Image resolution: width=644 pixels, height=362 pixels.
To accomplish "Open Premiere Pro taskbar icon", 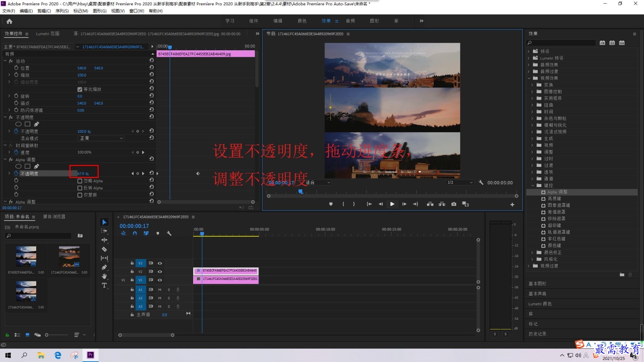I will pyautogui.click(x=91, y=355).
